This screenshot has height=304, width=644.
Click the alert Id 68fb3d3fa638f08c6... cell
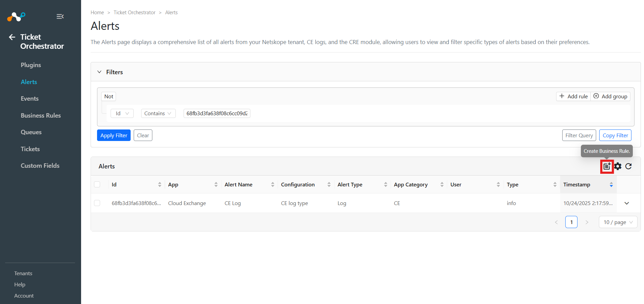click(x=136, y=203)
